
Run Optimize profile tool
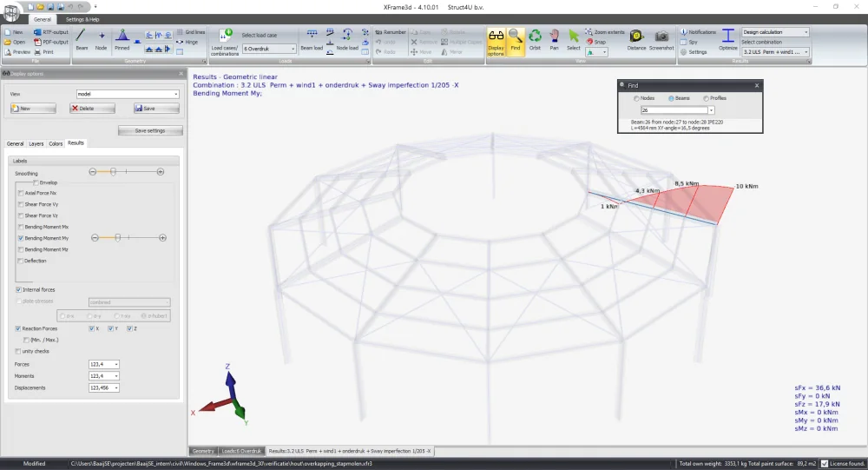point(728,40)
